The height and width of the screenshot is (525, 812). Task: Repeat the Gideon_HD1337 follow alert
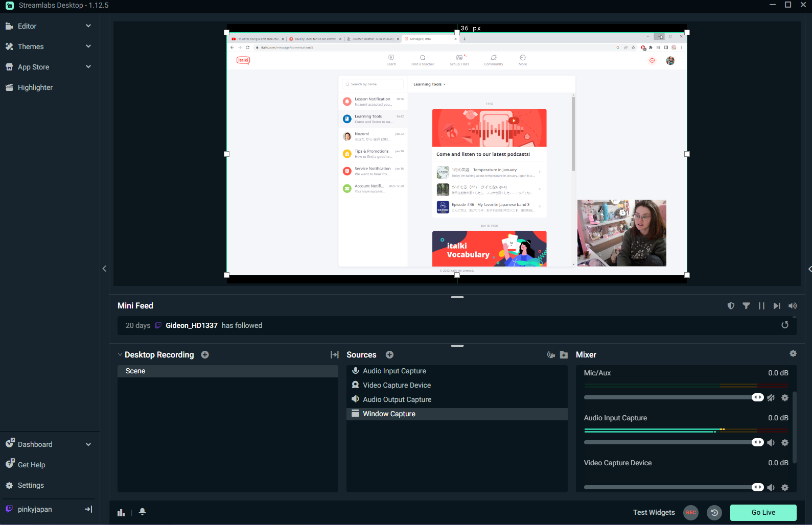[785, 325]
